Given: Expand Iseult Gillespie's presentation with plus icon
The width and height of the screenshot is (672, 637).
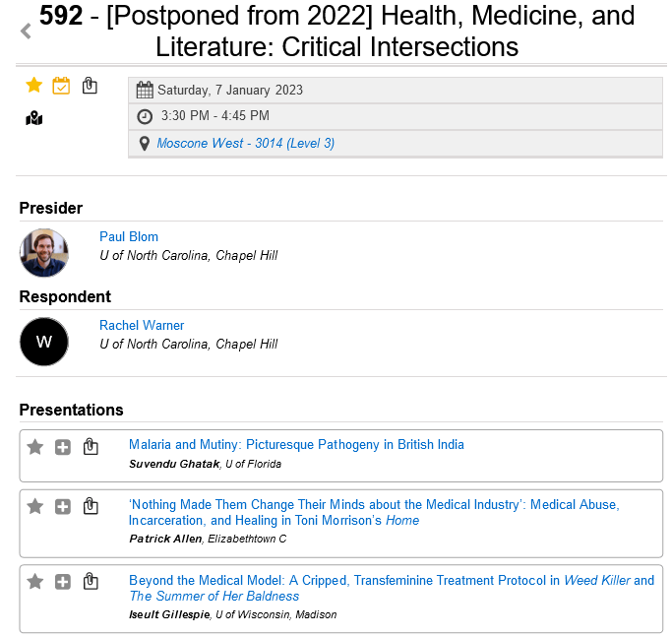Looking at the screenshot, I should pyautogui.click(x=63, y=581).
